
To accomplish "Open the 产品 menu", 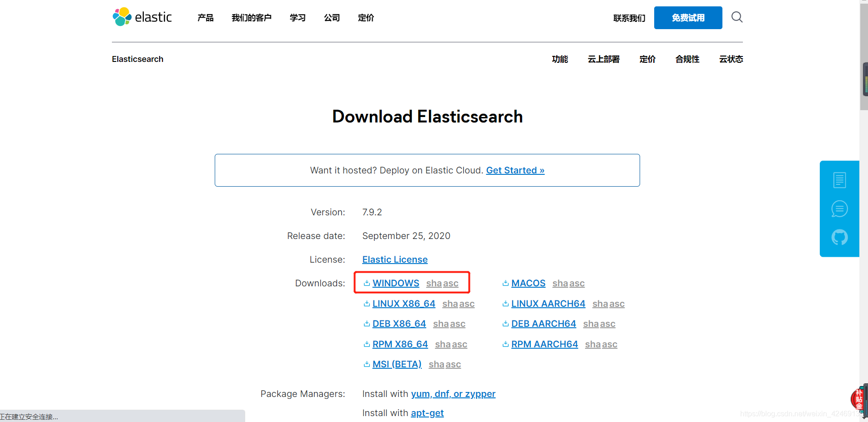I will (x=206, y=18).
